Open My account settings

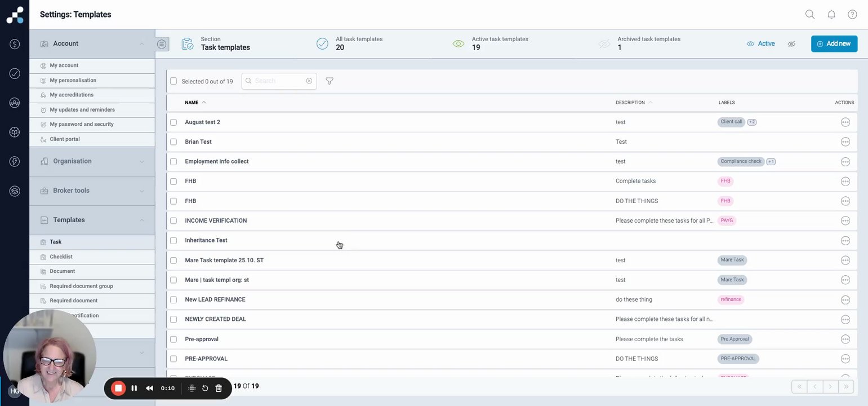[92, 65]
